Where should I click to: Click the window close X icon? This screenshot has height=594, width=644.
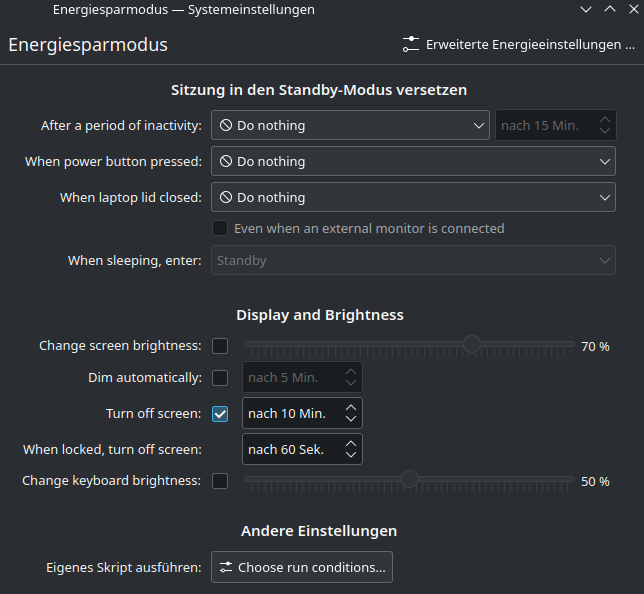coord(632,9)
